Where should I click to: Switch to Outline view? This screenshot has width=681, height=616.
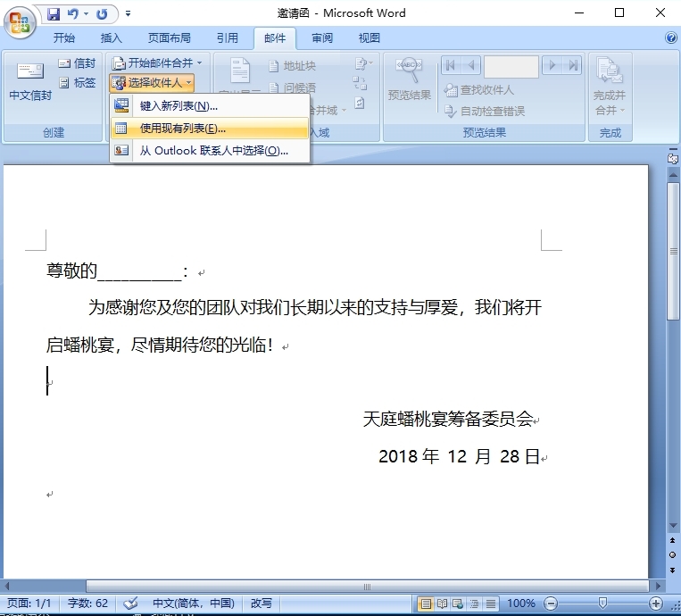tap(474, 604)
